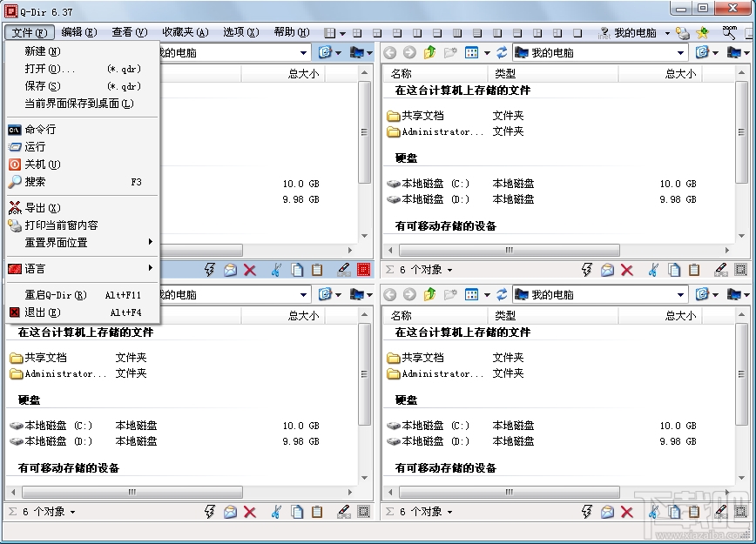The image size is (756, 544).
Task: Expand the 语言 language submenu
Action: tap(83, 269)
